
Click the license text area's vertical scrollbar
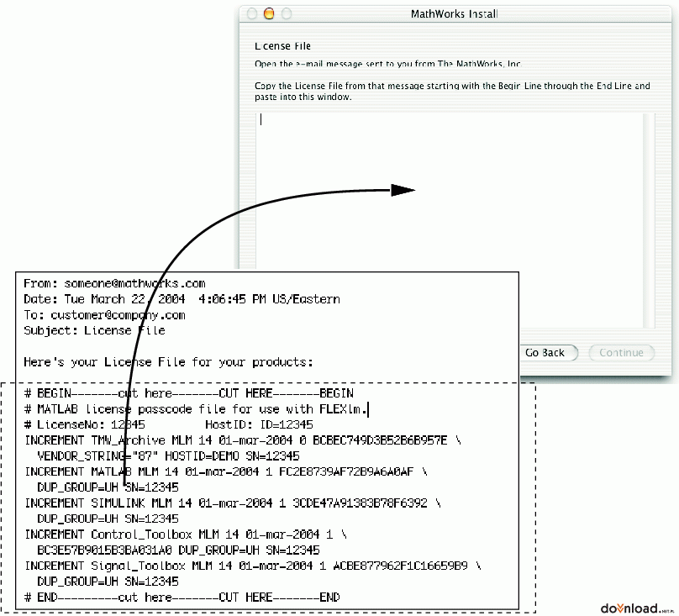(x=649, y=220)
